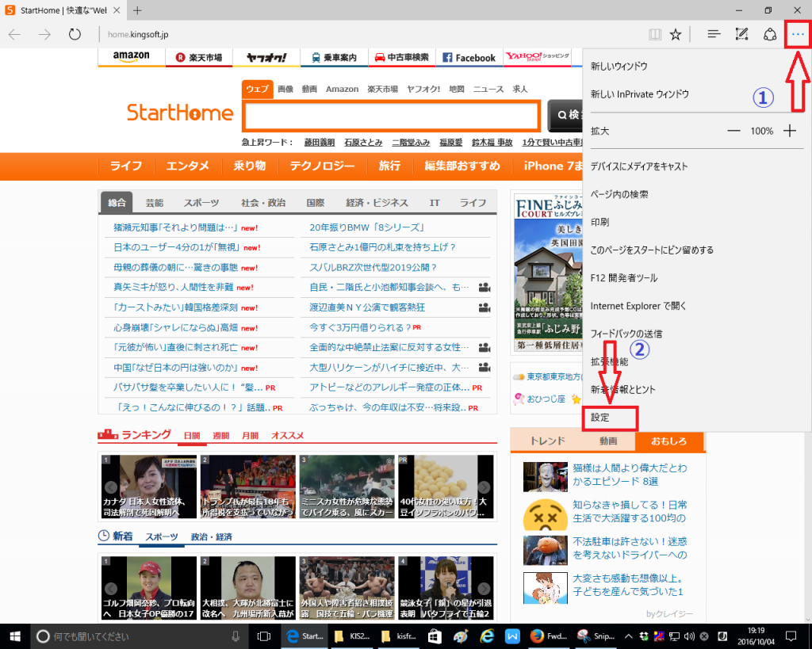Click first ranking thumbnail カナダ日本人女性遺体
The image size is (812, 649).
[149, 487]
